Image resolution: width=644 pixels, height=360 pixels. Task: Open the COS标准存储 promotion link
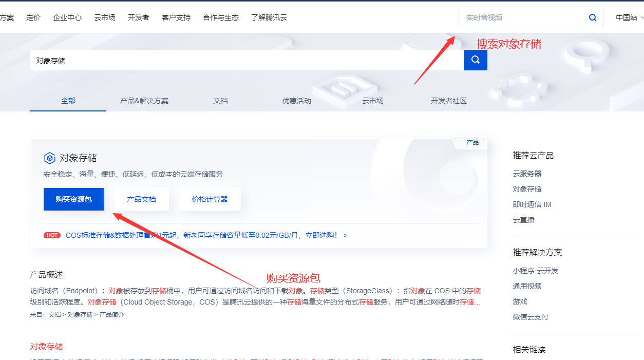coord(206,235)
